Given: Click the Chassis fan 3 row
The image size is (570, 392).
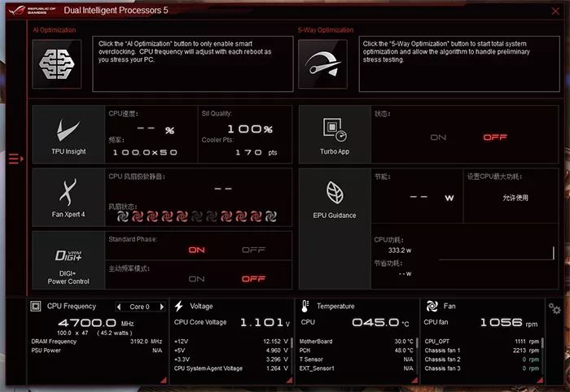Looking at the screenshot, I should [x=482, y=368].
